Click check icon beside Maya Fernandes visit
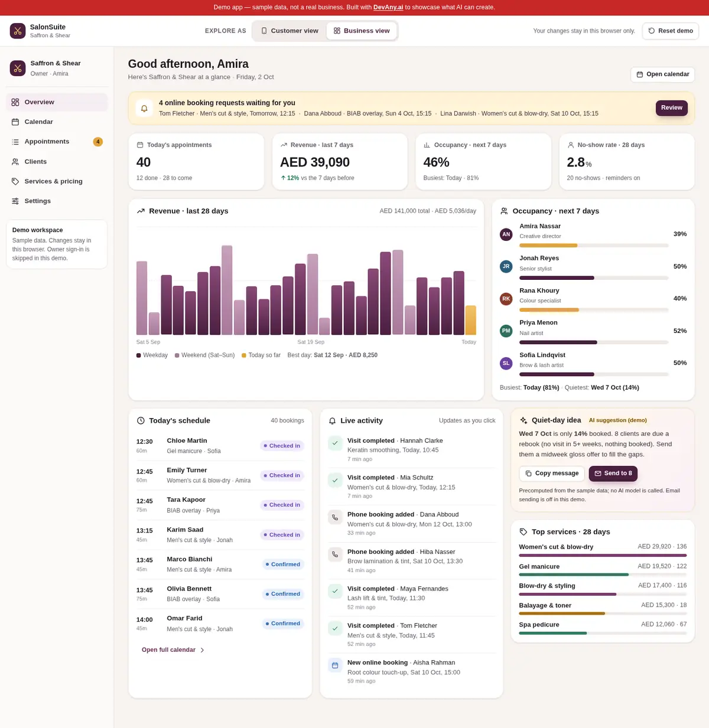The width and height of the screenshot is (709, 728). (335, 591)
